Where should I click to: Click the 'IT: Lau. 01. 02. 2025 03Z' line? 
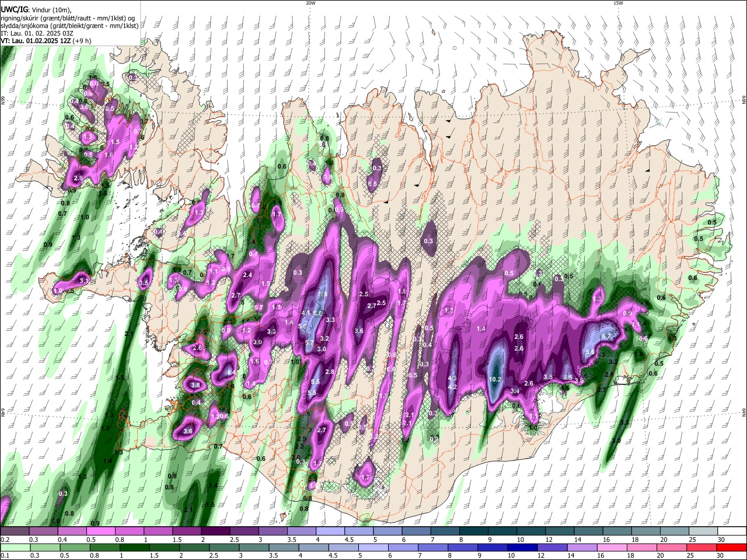click(x=37, y=33)
